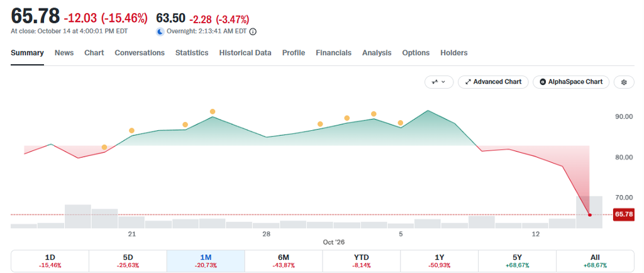This screenshot has height=273, width=644.
Task: Select the Summary tab
Action: tap(27, 53)
